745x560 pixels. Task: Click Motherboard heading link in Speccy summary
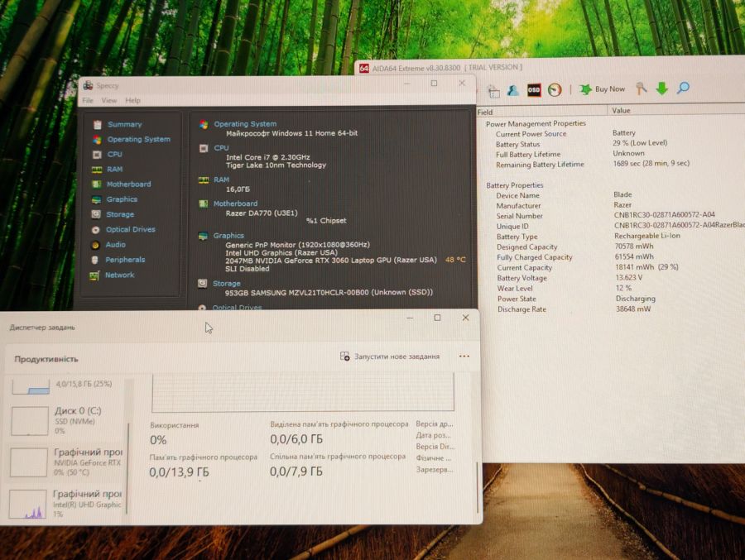(235, 203)
